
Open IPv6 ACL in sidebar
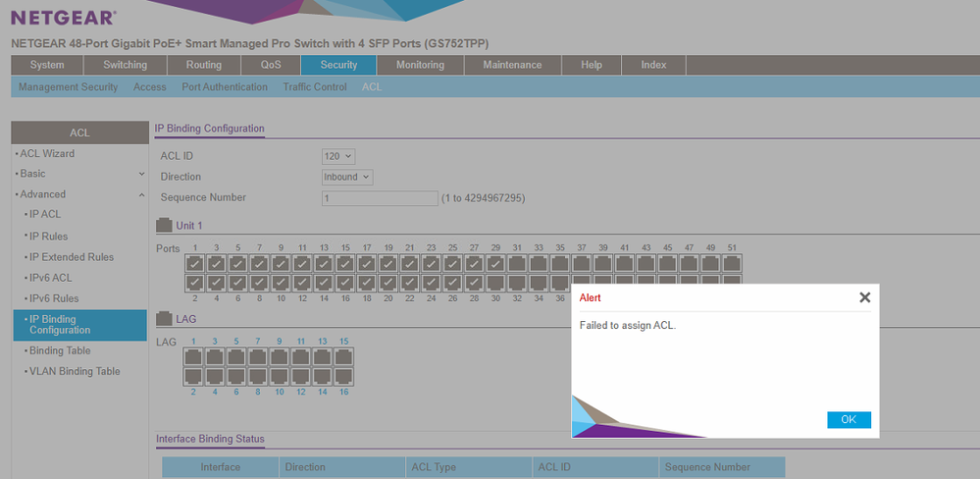[x=51, y=278]
